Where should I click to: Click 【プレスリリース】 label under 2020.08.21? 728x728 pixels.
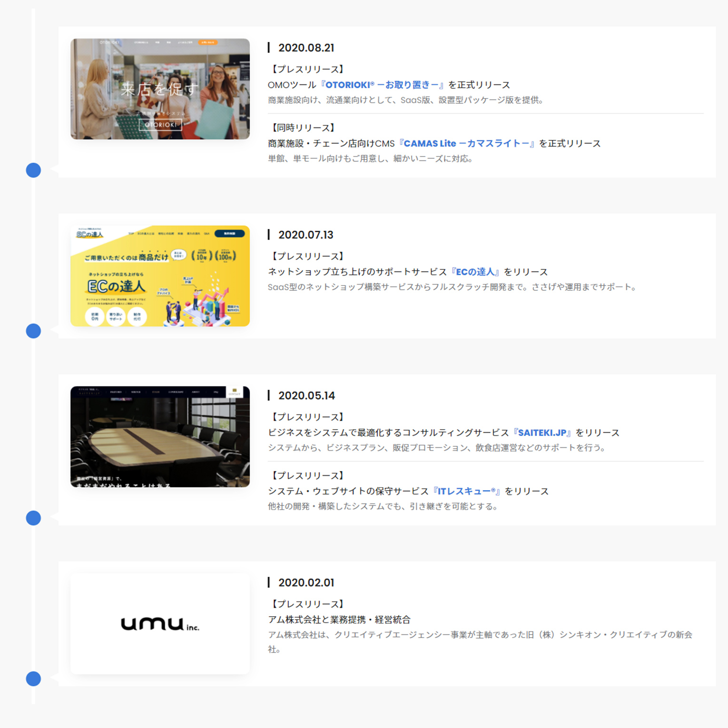click(x=307, y=69)
